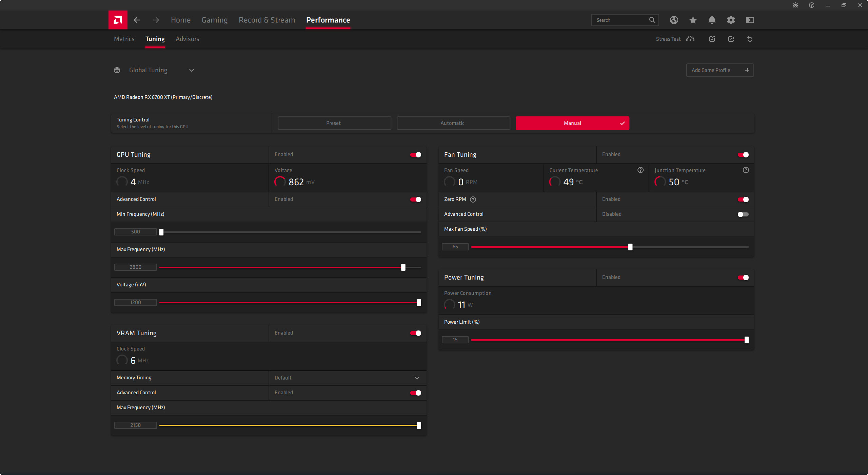Open settings gear icon

[x=731, y=20]
